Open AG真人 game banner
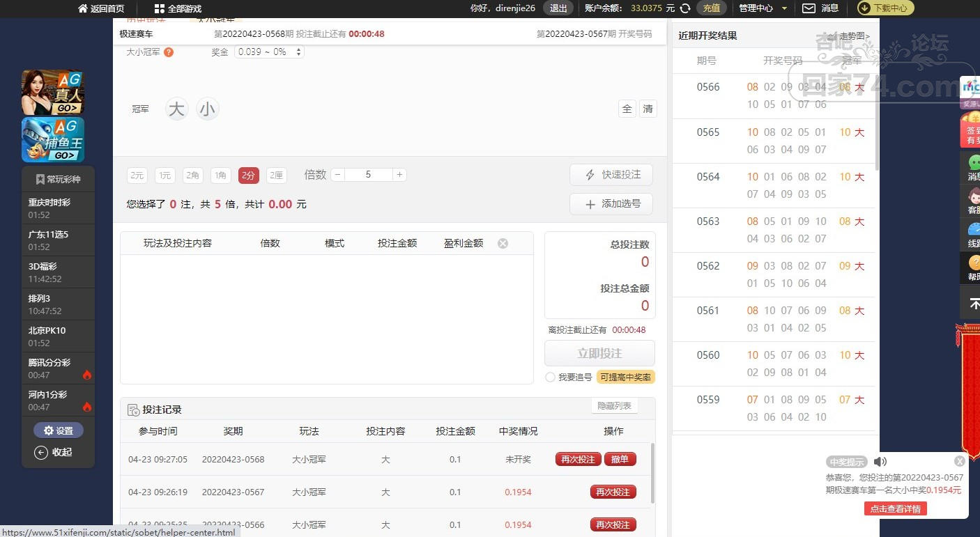The width and height of the screenshot is (980, 537). click(x=53, y=93)
